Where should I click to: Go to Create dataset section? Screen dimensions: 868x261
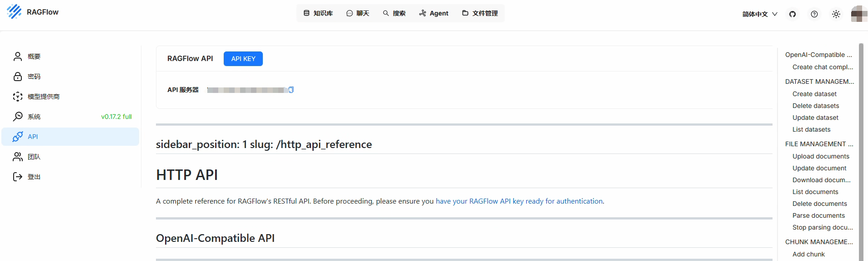[x=814, y=94]
